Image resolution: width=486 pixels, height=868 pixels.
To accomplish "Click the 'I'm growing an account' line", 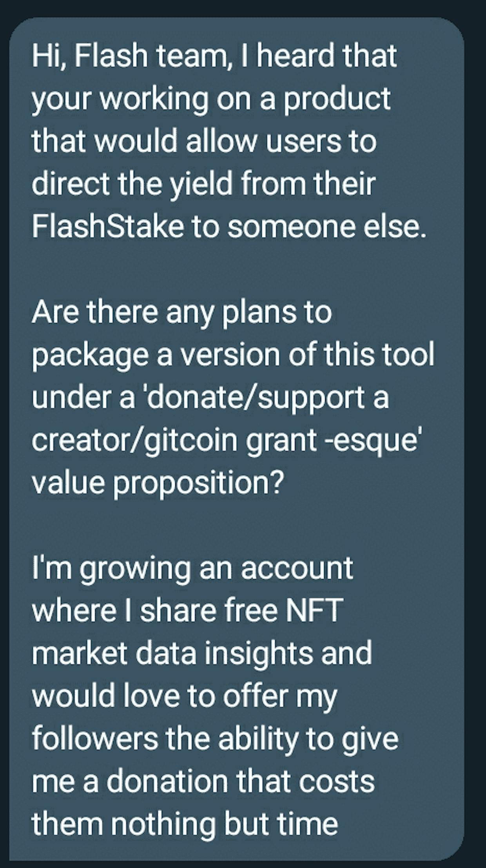I will pos(192,568).
